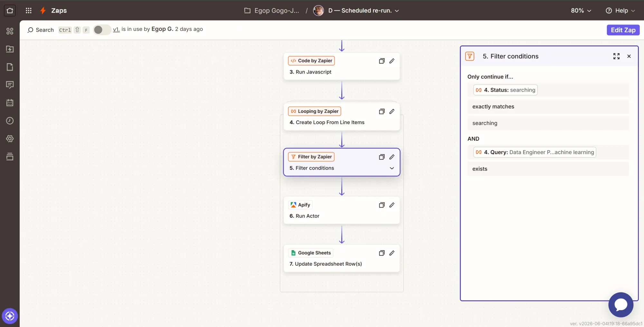Open the history clock sidebar icon
Screen dimensions: 644x327
click(10, 121)
